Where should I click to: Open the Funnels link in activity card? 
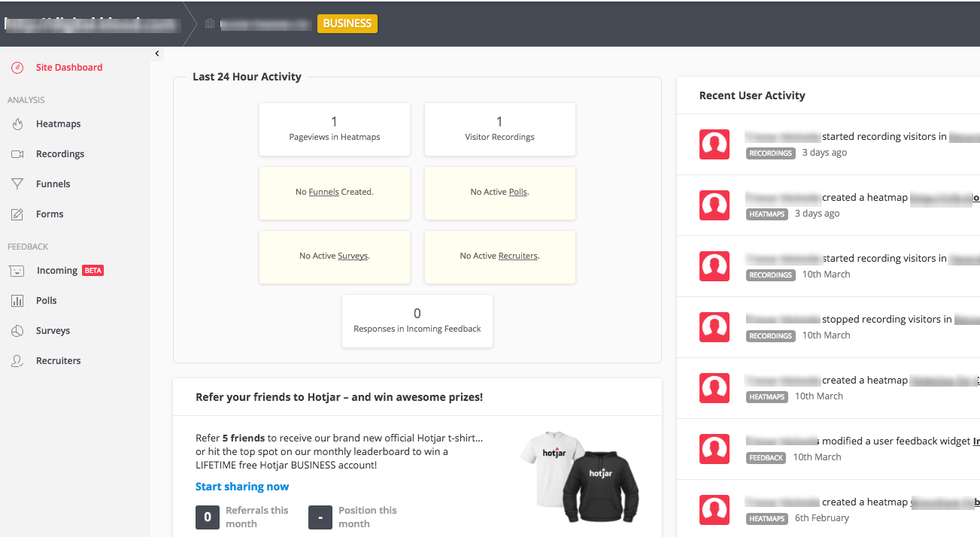(x=323, y=192)
